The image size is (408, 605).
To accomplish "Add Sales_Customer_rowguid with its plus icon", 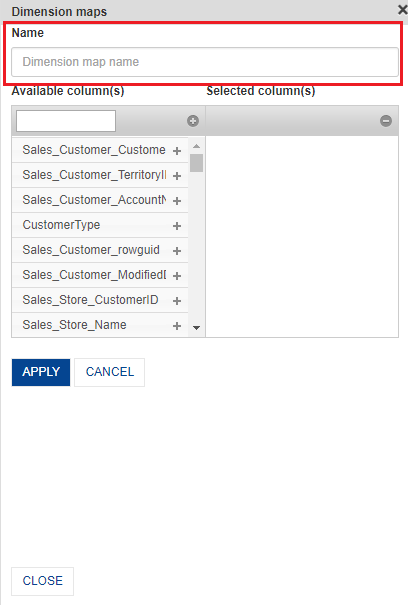I will (177, 251).
